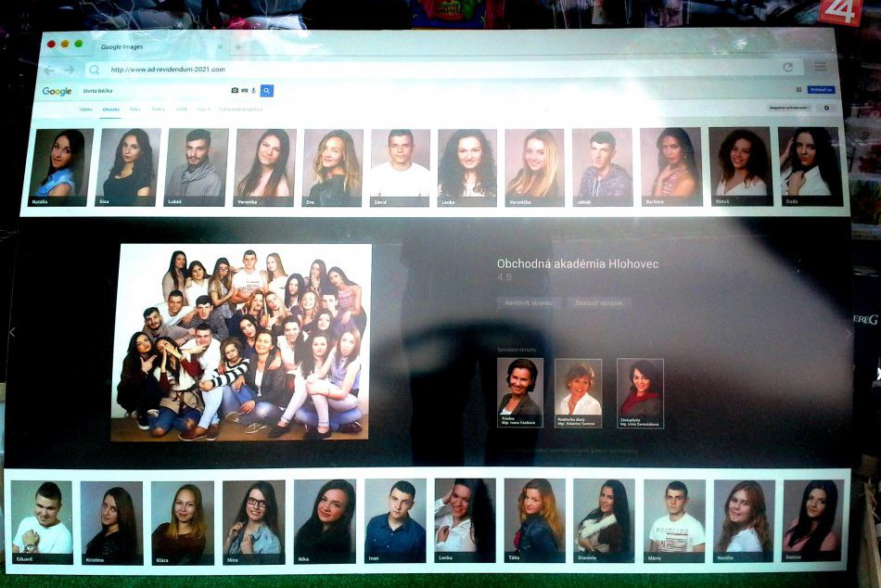
Task: Click the Navštíviť stránku button
Action: click(529, 302)
